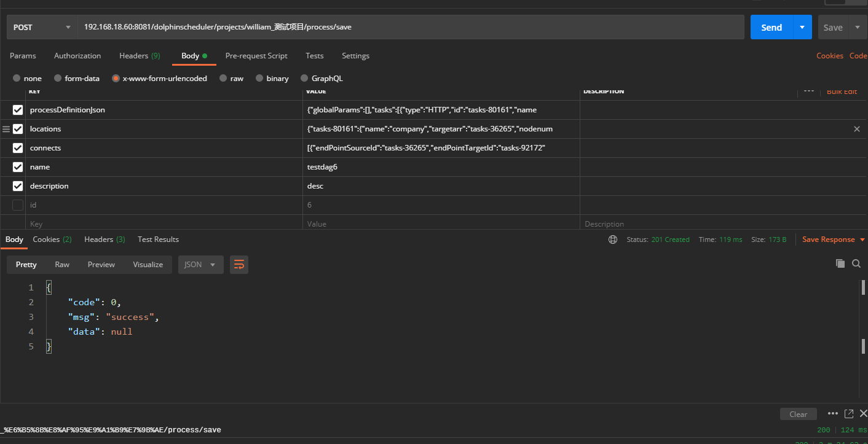
Task: Click the processDefinitionJson value cell
Action: click(x=441, y=110)
